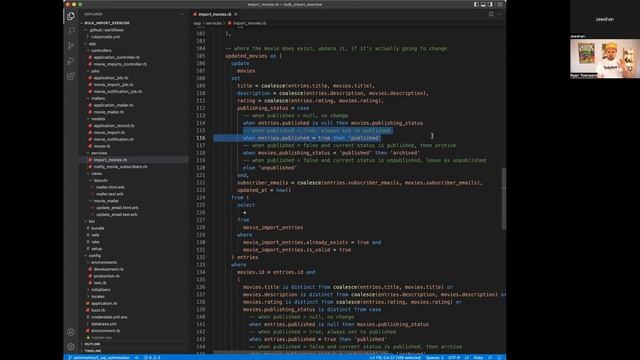640x360 pixels.
Task: Click the 'app' breadcrumb segment
Action: click(x=197, y=23)
